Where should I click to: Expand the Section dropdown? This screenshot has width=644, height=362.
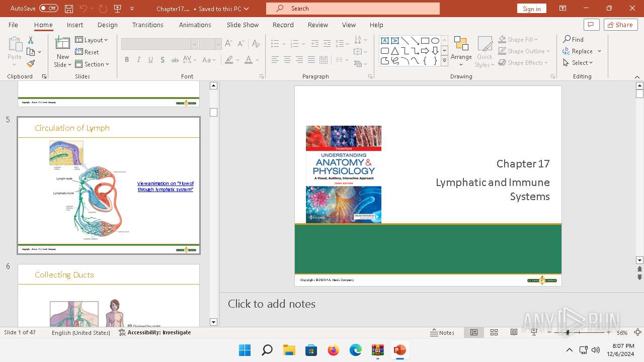92,64
